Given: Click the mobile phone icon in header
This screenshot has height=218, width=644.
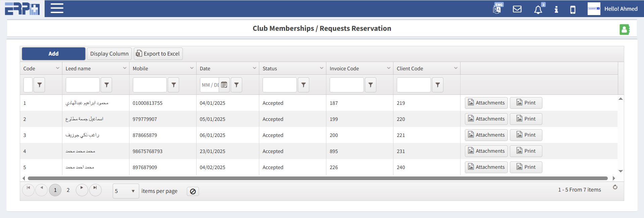Looking at the screenshot, I should (573, 10).
